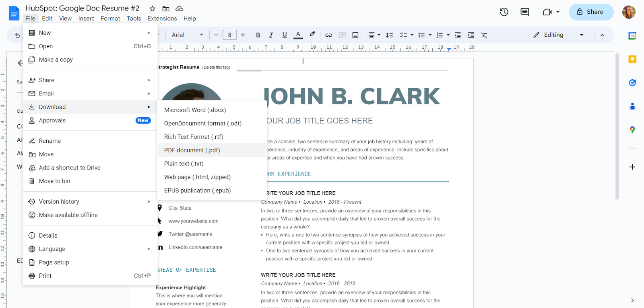Open the Format menu
Screen dimensions: 644x308
pyautogui.click(x=110, y=19)
